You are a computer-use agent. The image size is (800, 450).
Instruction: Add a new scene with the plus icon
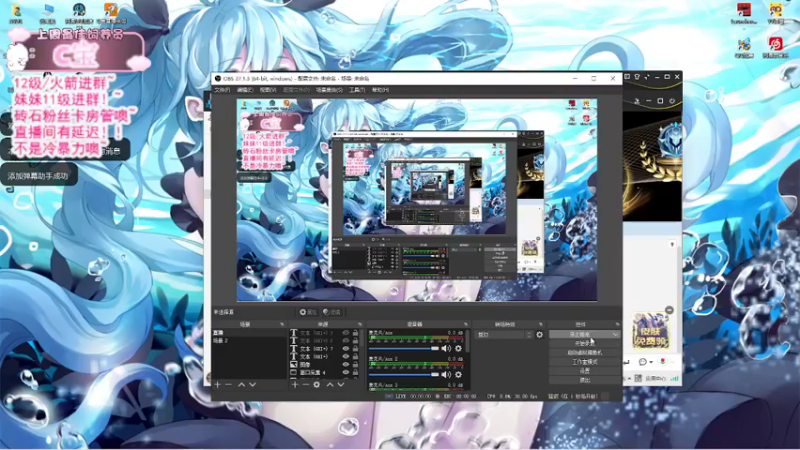pos(218,385)
